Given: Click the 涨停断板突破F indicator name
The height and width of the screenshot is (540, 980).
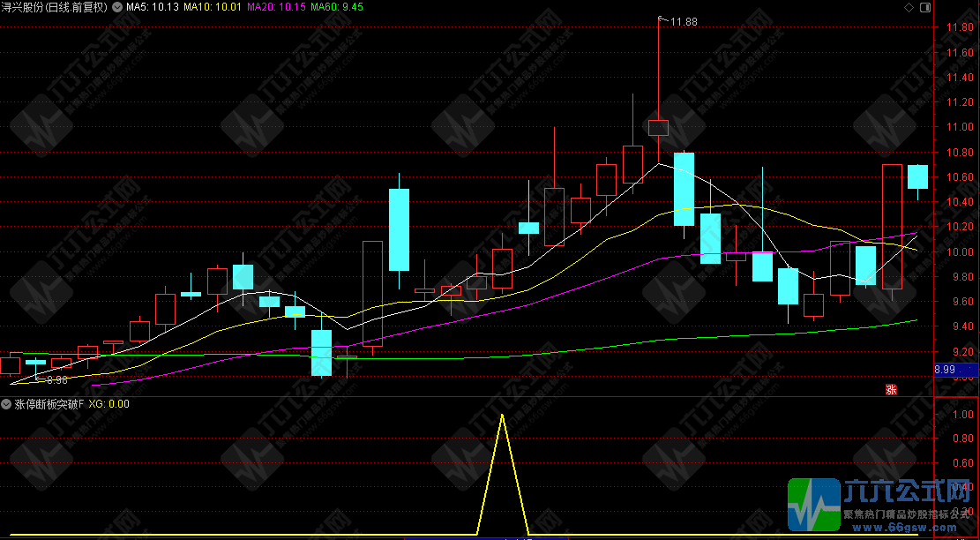Looking at the screenshot, I should coord(49,404).
